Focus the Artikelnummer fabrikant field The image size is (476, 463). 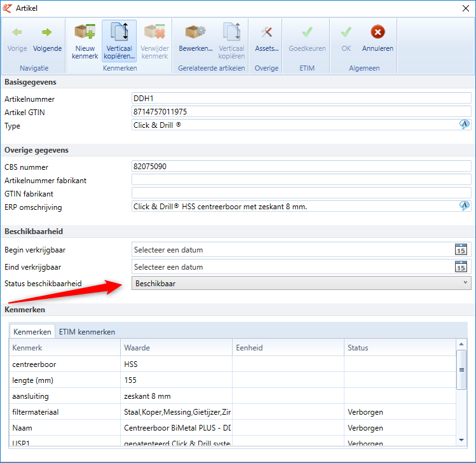pos(301,179)
